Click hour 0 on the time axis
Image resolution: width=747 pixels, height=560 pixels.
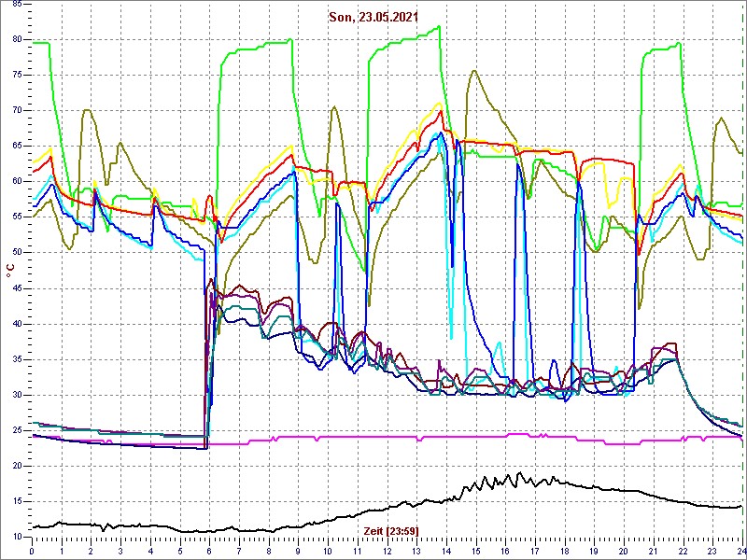click(32, 550)
